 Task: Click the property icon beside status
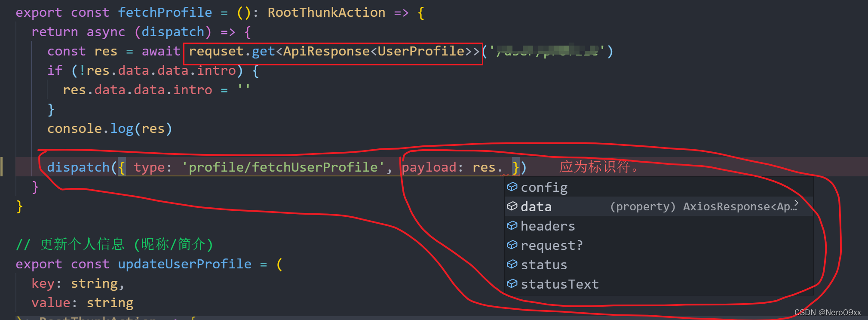click(x=512, y=264)
